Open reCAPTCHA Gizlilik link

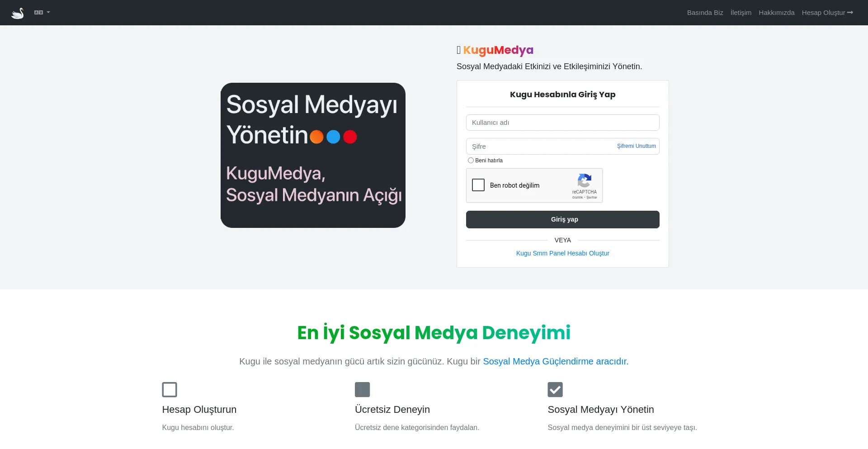tap(577, 198)
